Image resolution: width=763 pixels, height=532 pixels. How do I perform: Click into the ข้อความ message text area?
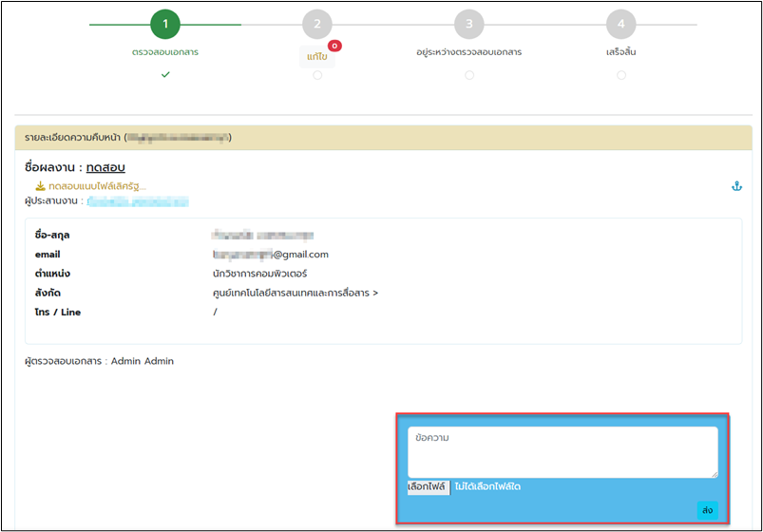click(x=563, y=452)
